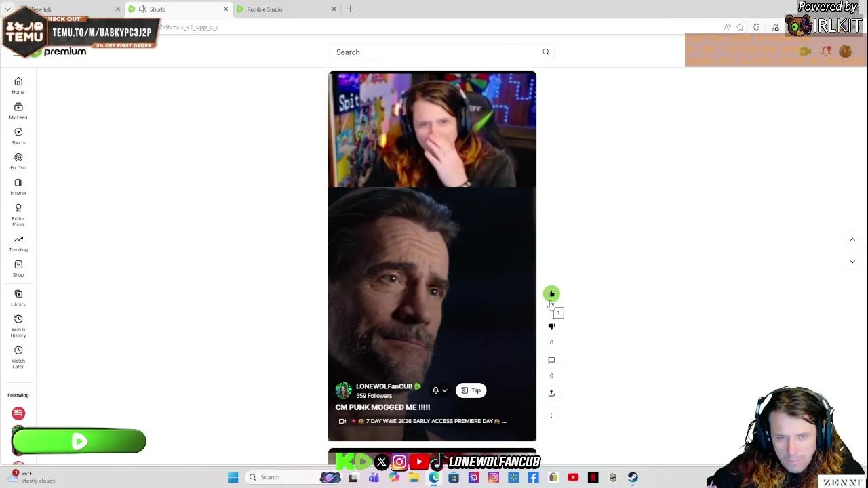
Task: Open the first followed channel in sidebar
Action: (x=18, y=413)
